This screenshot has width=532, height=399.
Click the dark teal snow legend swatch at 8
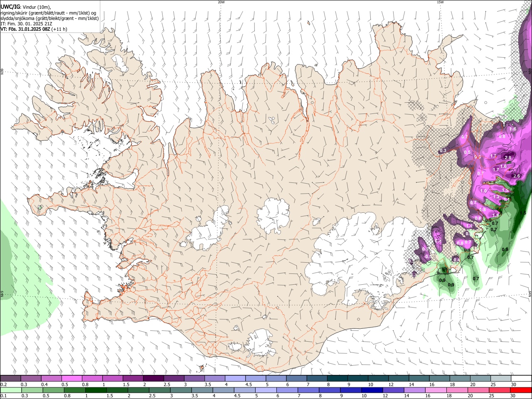[x=337, y=378]
